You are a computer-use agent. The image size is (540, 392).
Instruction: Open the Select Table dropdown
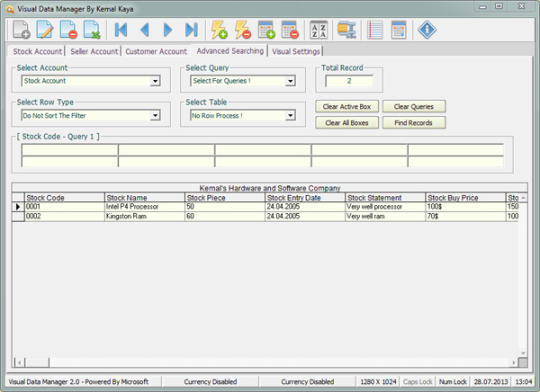tap(290, 115)
